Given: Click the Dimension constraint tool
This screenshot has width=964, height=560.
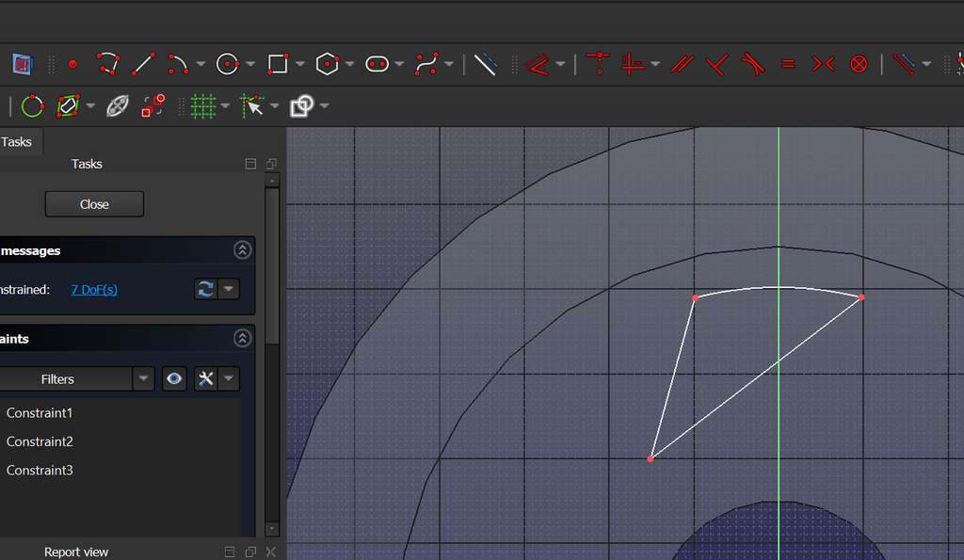Looking at the screenshot, I should click(x=538, y=64).
